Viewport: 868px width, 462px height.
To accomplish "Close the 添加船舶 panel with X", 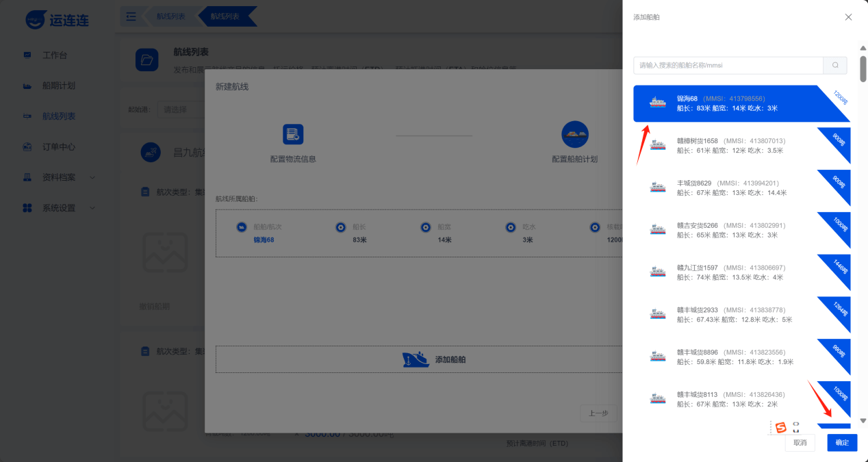I will (848, 17).
